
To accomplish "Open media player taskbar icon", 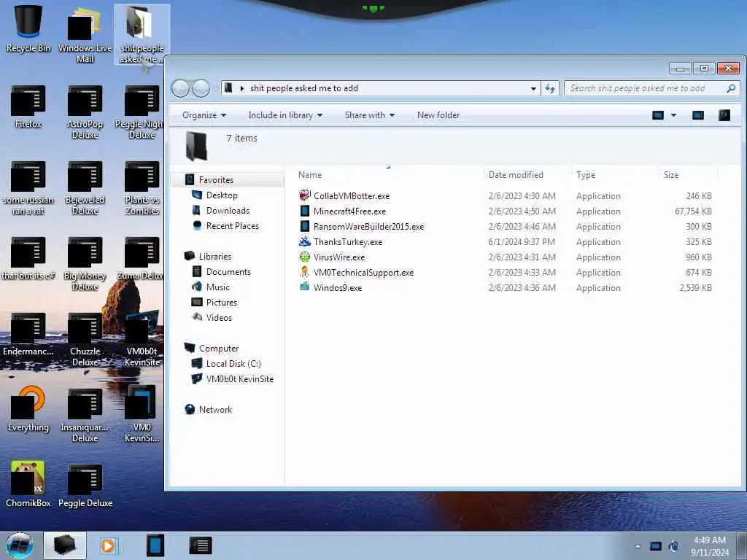I will [x=108, y=545].
